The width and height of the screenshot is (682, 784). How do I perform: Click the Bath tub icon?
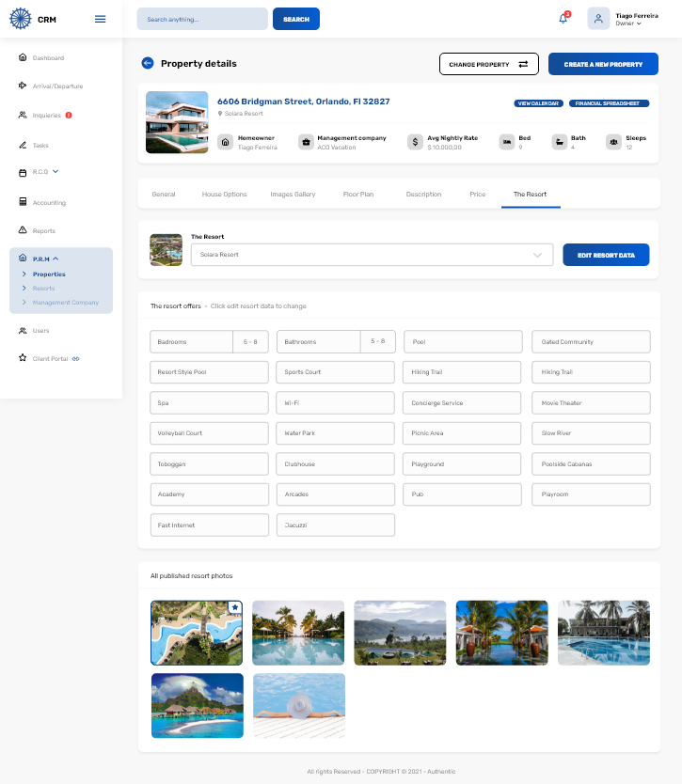[x=560, y=142]
